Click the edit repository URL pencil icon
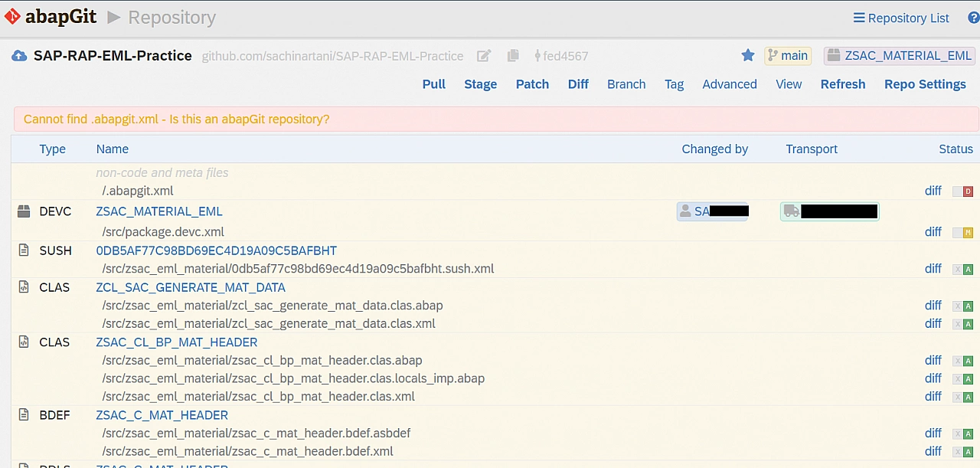 pyautogui.click(x=484, y=56)
